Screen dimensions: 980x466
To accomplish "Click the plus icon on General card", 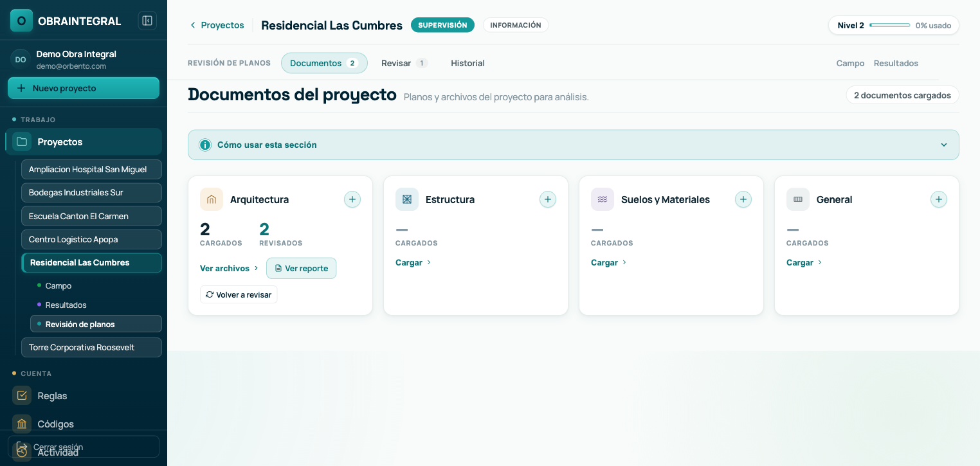I will [x=939, y=199].
